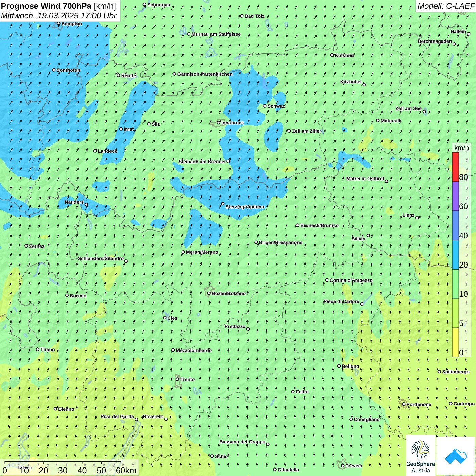Click the Trento city marker
Viewport: 476px width, 476px height.
[177, 379]
